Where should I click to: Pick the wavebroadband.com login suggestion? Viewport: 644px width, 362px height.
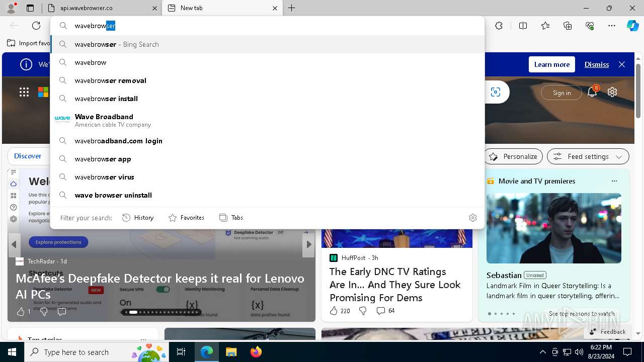(268, 141)
